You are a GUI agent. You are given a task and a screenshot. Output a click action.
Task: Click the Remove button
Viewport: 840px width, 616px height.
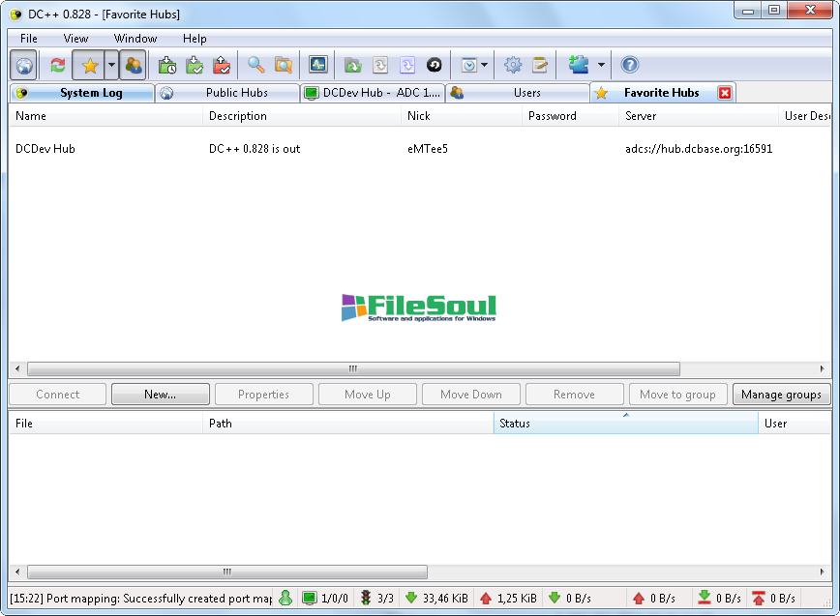[x=574, y=395]
